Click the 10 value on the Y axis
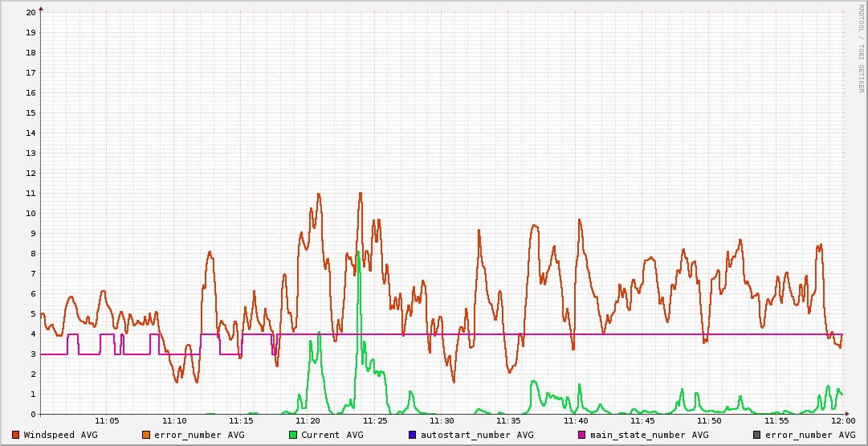The height and width of the screenshot is (446, 868). click(x=31, y=213)
